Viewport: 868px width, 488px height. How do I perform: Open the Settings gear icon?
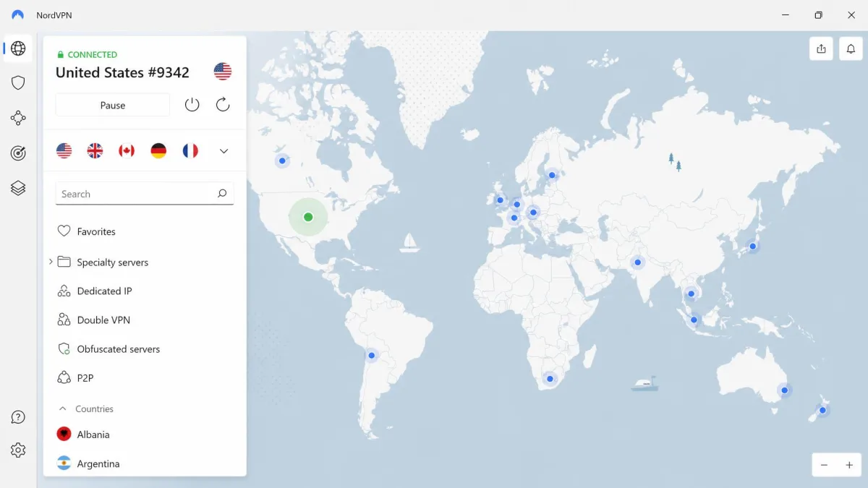(18, 450)
